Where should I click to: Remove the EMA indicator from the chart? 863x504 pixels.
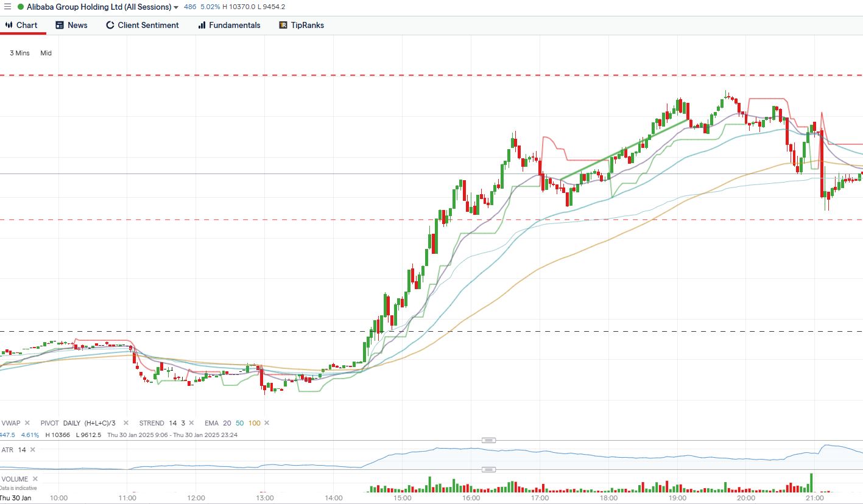coord(267,423)
